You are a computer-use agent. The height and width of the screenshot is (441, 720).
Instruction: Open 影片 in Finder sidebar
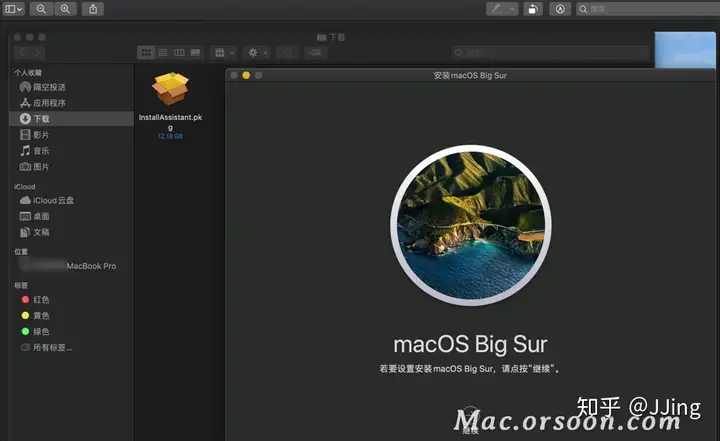coord(35,135)
